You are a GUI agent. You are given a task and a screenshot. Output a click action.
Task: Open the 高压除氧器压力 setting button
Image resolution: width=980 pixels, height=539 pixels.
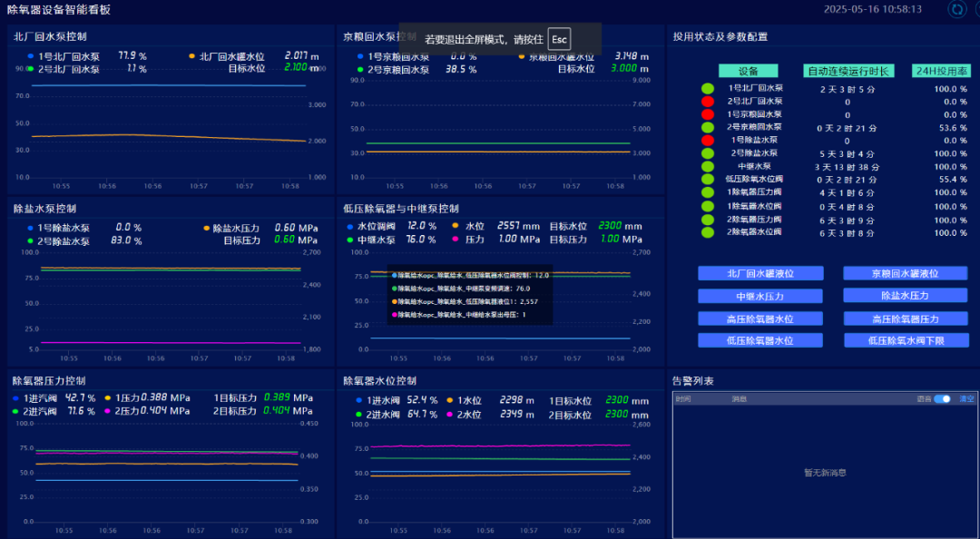[906, 318]
